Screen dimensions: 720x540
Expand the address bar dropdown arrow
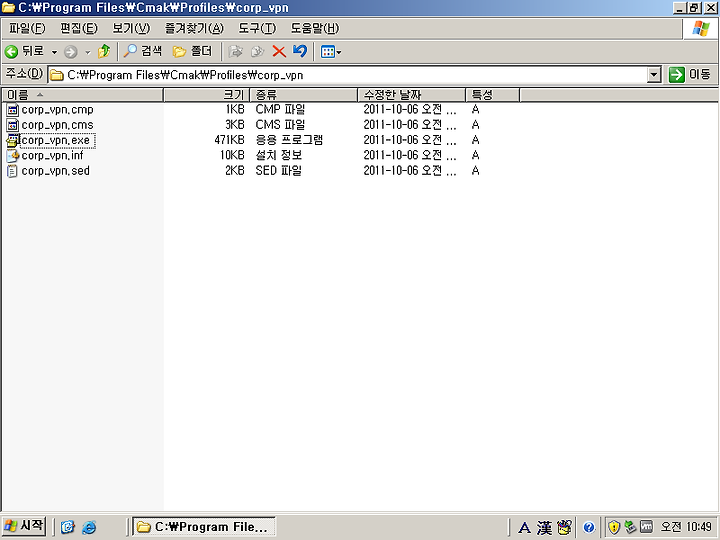(653, 75)
